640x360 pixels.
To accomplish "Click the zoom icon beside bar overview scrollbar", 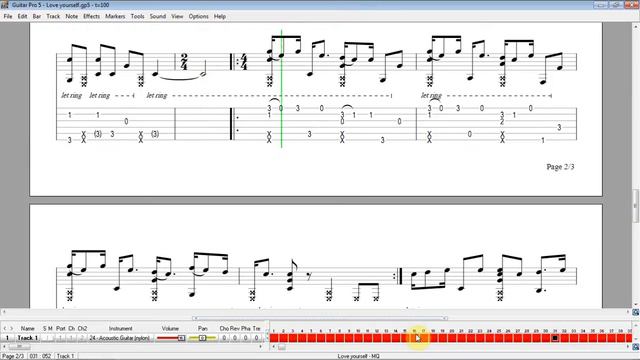I will (x=636, y=347).
